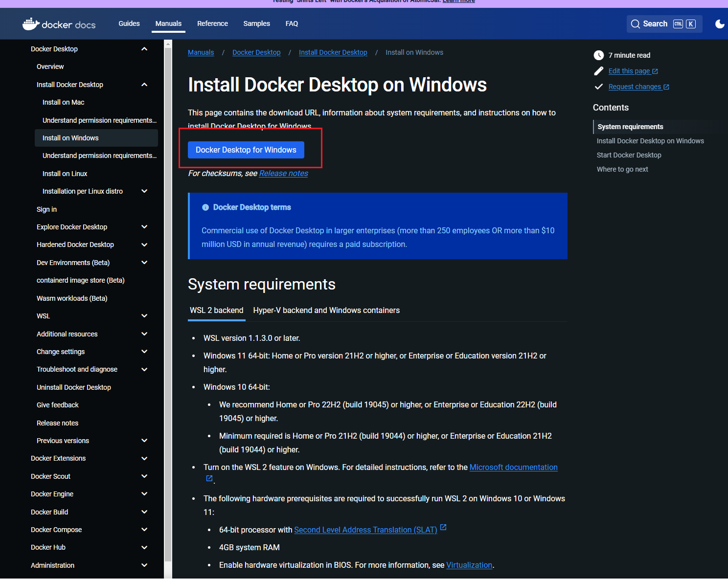The width and height of the screenshot is (728, 580).
Task: Open the Search box
Action: click(x=664, y=24)
